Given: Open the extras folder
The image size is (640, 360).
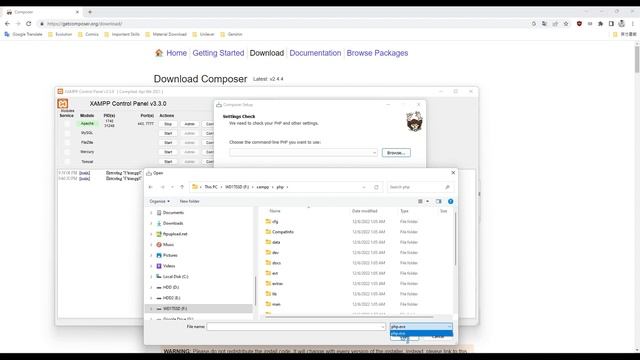Looking at the screenshot, I should click(274, 283).
